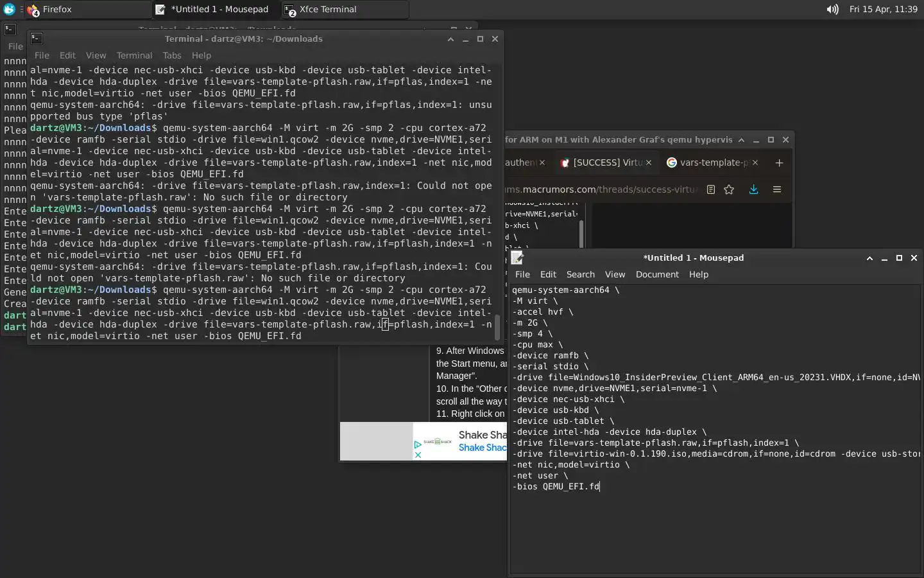This screenshot has height=578, width=924.
Task: Switch to Xfce Terminal taskbar button
Action: [345, 9]
